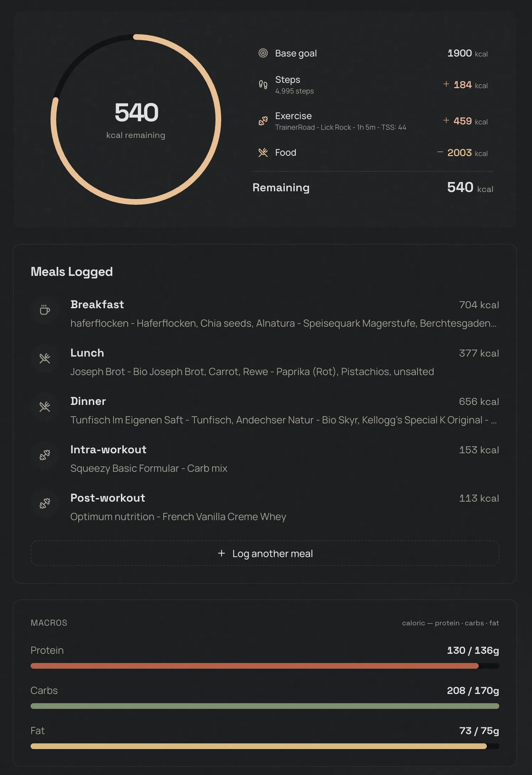Click the Carbs progress bar
This screenshot has height=775, width=532.
point(265,706)
